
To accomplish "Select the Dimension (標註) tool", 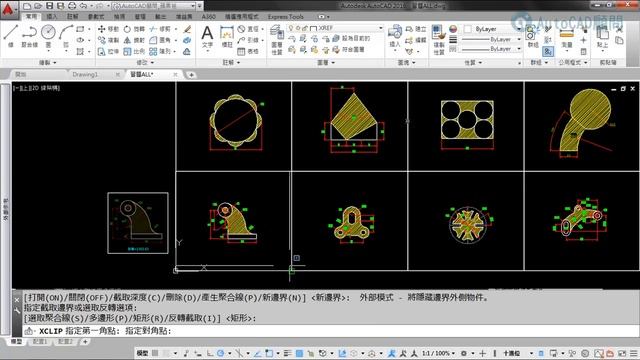I will click(x=227, y=37).
